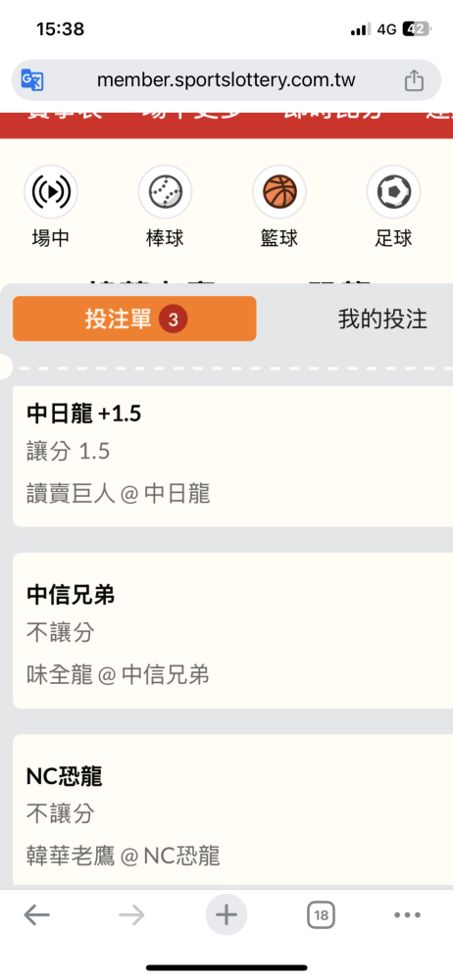Tap the 讀賣巨人 @ 中日龍 matchup text
Screen dimensions: 453x980
pos(119,494)
